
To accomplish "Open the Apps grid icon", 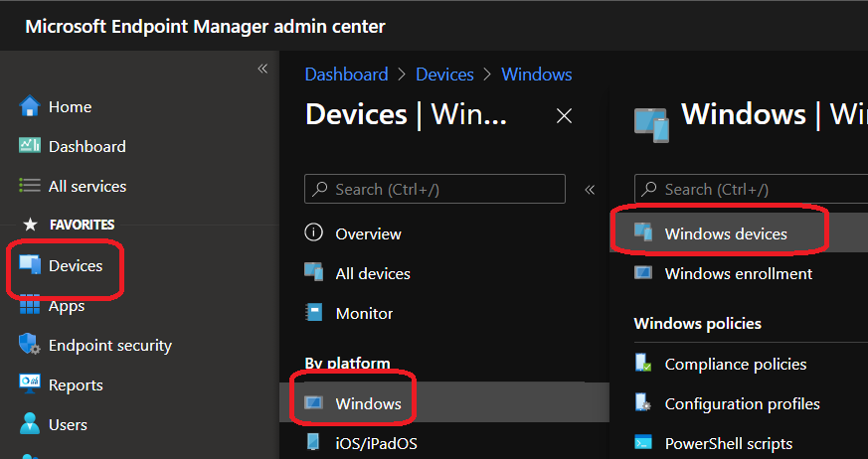I will (x=30, y=306).
